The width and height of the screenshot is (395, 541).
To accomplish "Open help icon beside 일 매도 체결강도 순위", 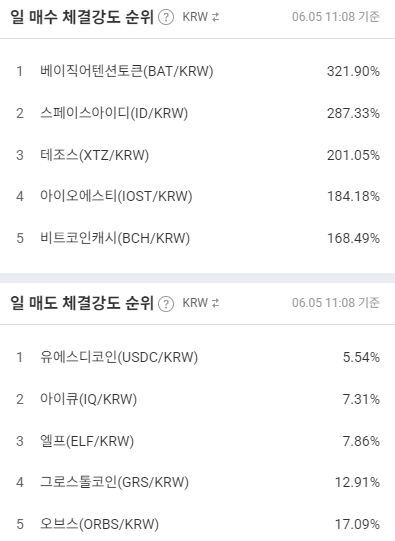I will click(x=166, y=304).
